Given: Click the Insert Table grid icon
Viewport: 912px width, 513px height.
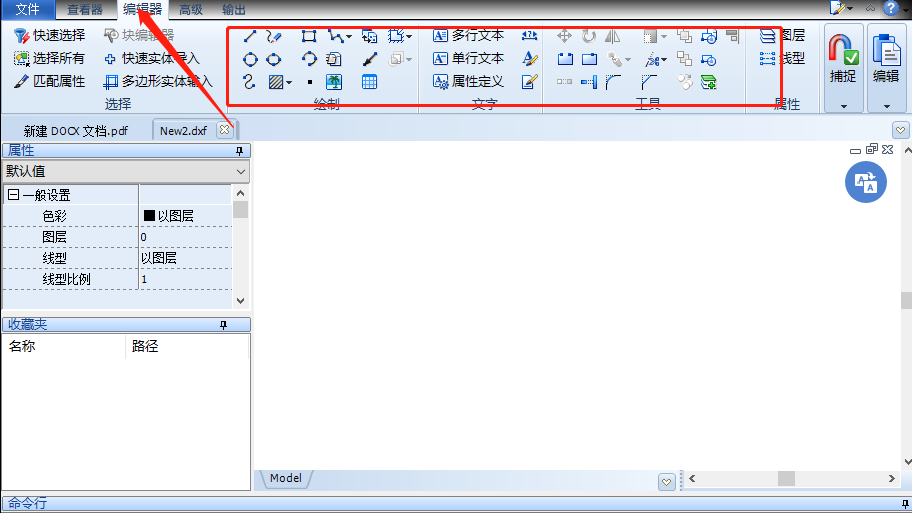Looking at the screenshot, I should (369, 82).
